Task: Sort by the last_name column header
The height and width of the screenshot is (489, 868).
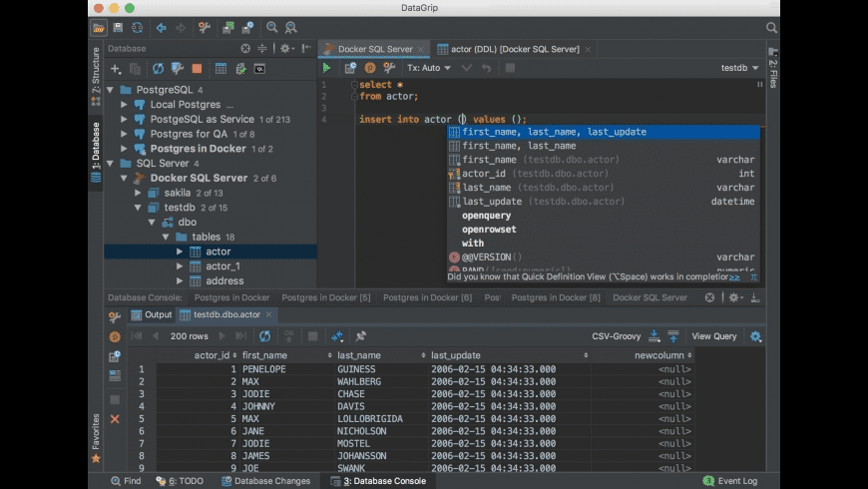Action: point(361,355)
